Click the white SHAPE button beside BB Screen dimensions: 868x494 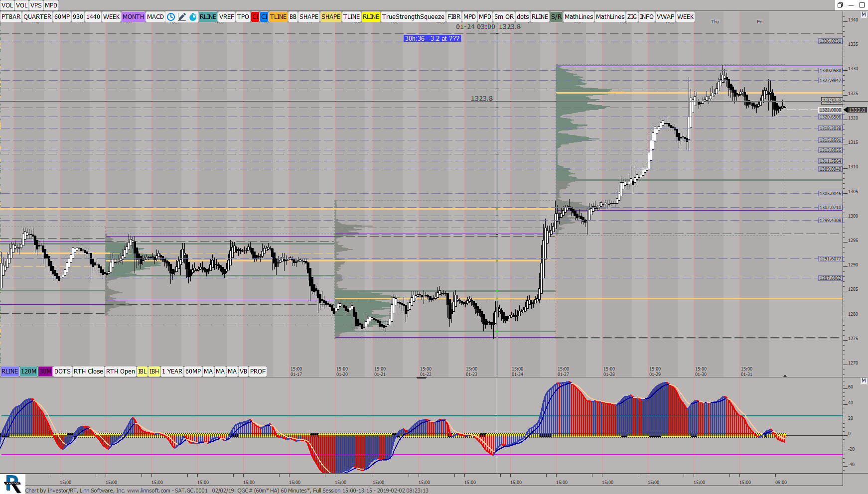click(309, 17)
